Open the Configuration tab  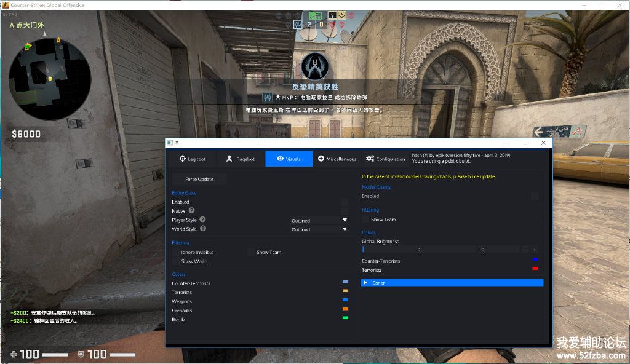tap(385, 159)
